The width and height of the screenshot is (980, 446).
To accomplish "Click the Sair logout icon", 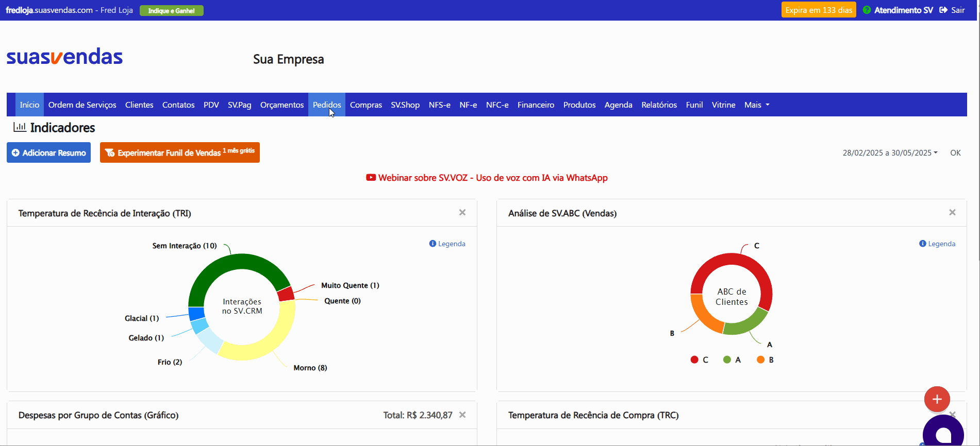I will [943, 10].
